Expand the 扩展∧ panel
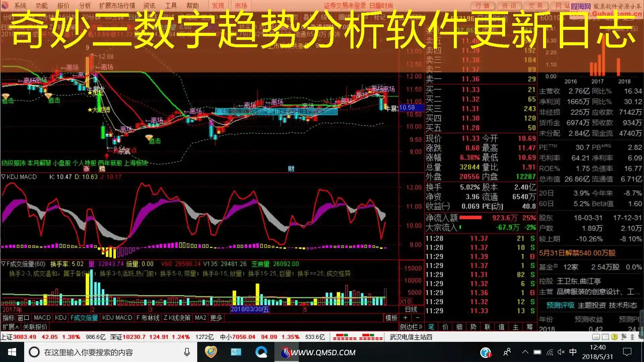The height and width of the screenshot is (362, 644). tap(10, 326)
